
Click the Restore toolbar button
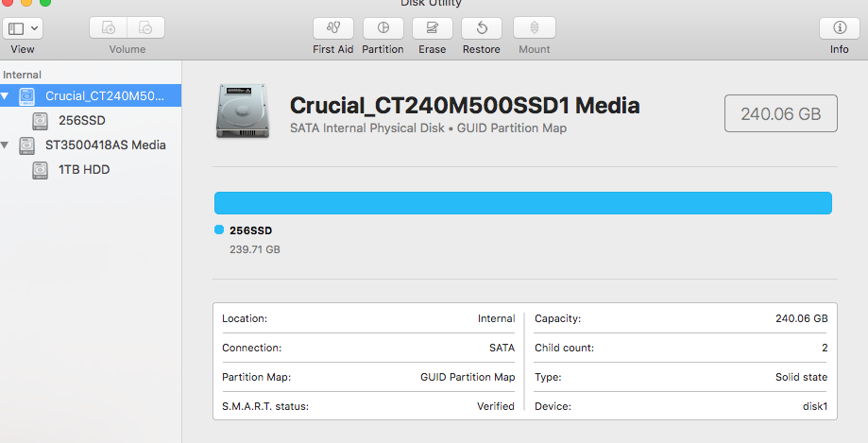click(x=482, y=27)
